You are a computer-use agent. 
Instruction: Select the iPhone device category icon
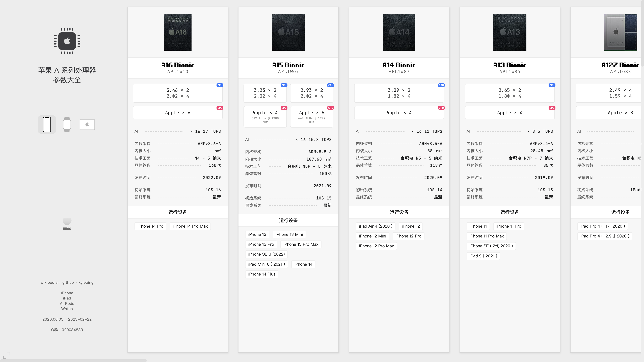[x=47, y=124]
